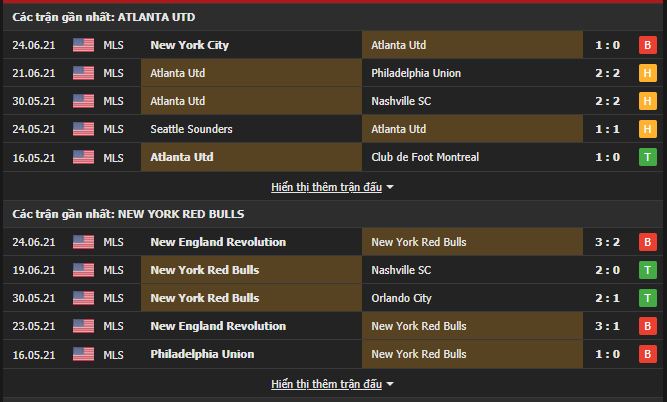The image size is (667, 402).
Task: Click red B badge for Philadelphia Union 1:0 match
Action: tap(647, 354)
